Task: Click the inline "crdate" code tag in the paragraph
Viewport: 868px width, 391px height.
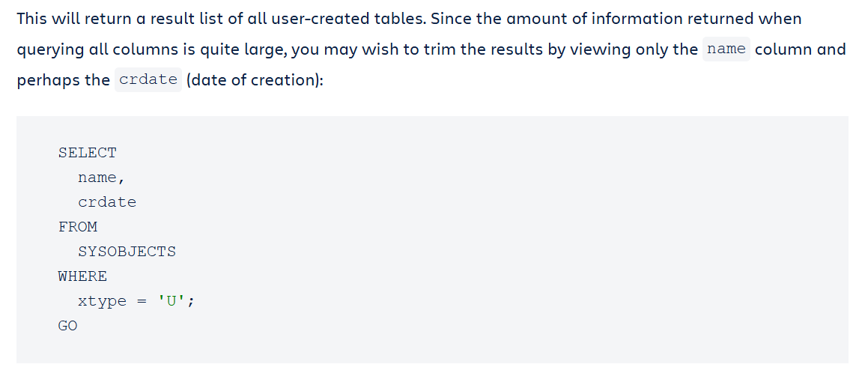Action: pos(148,80)
